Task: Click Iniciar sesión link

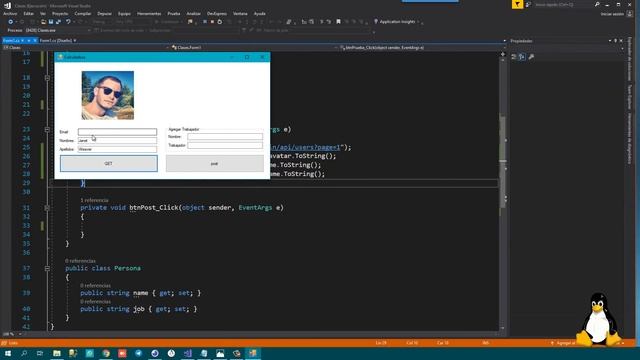Action: point(612,14)
